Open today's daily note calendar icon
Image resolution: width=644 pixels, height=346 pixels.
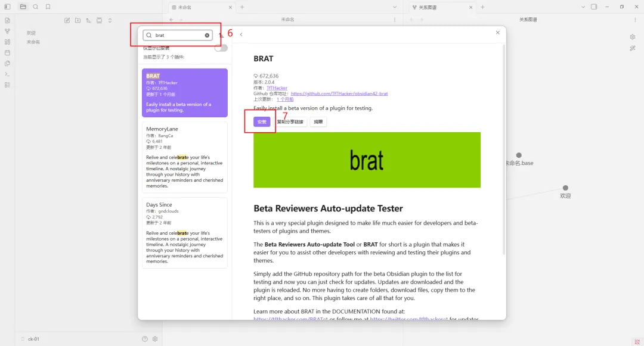pos(7,52)
